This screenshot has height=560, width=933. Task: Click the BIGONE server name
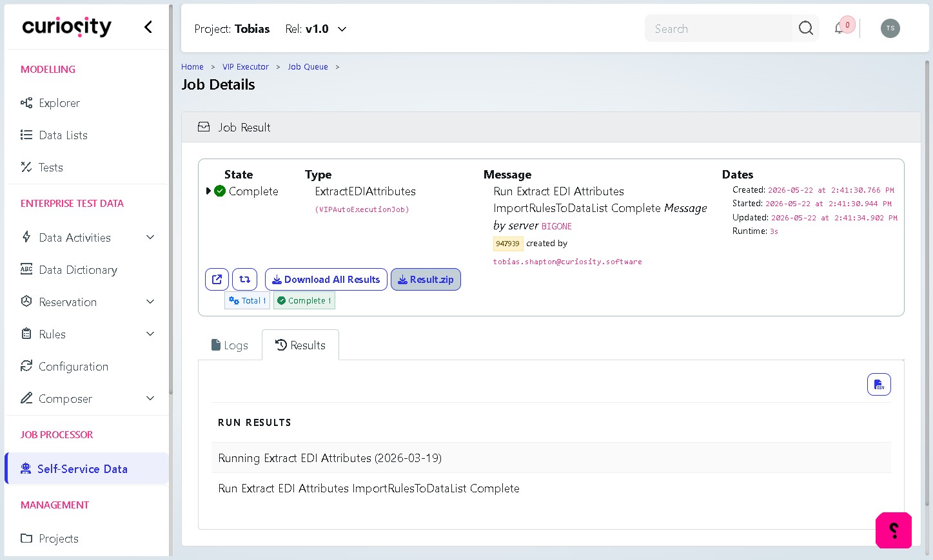556,226
